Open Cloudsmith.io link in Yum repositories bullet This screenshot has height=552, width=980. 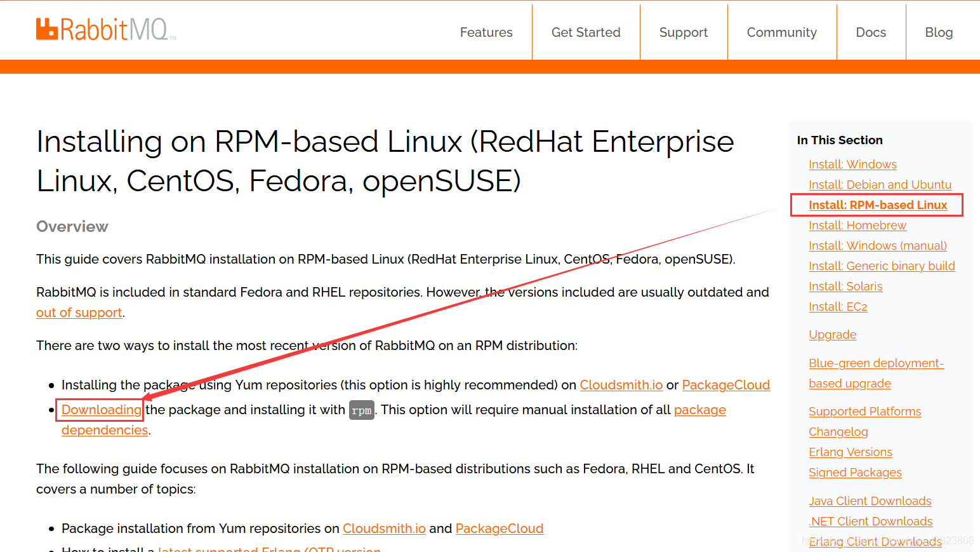point(621,385)
